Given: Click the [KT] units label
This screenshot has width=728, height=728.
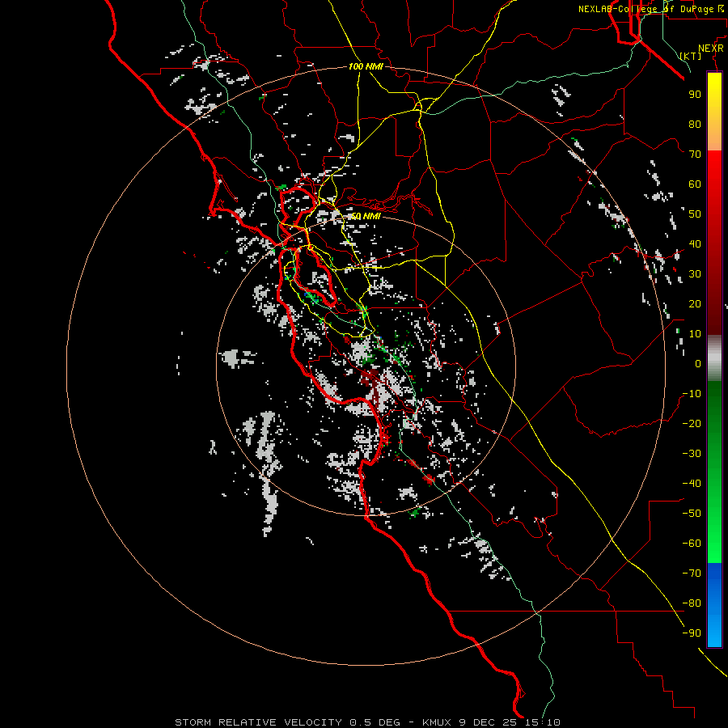Looking at the screenshot, I should [x=691, y=56].
